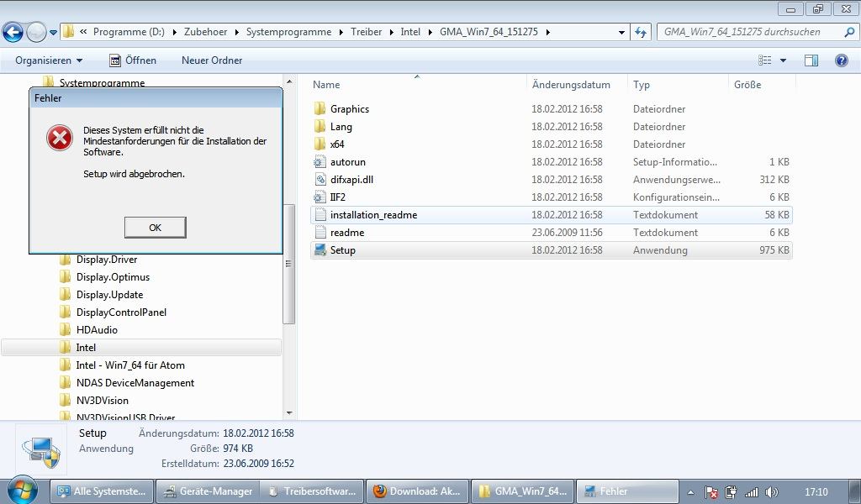Open the recent locations dropdown next to the forward arrow
The height and width of the screenshot is (504, 861).
pyautogui.click(x=53, y=33)
